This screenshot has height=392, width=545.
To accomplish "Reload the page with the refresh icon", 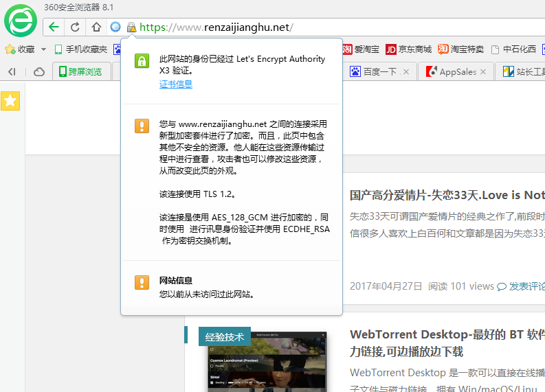I will (x=75, y=27).
